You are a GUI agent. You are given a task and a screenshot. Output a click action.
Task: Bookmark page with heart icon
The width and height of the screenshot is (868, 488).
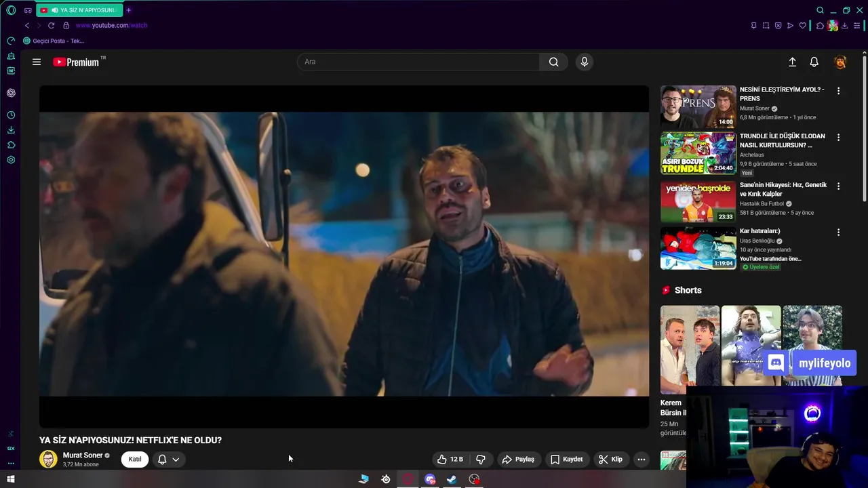[802, 25]
